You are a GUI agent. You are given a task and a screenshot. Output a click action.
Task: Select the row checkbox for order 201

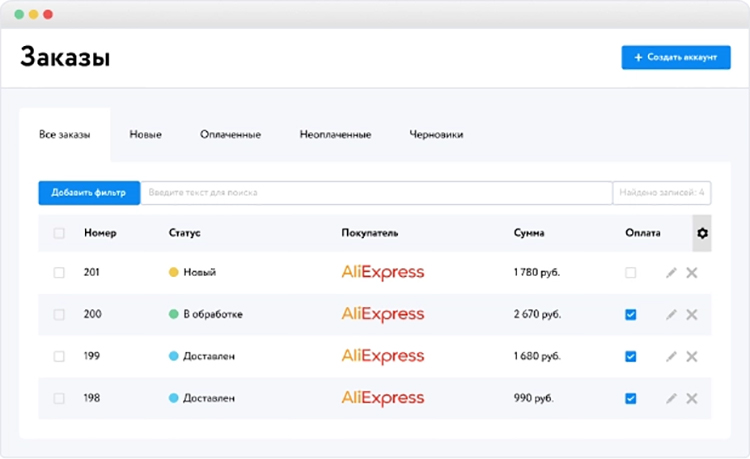coord(59,272)
